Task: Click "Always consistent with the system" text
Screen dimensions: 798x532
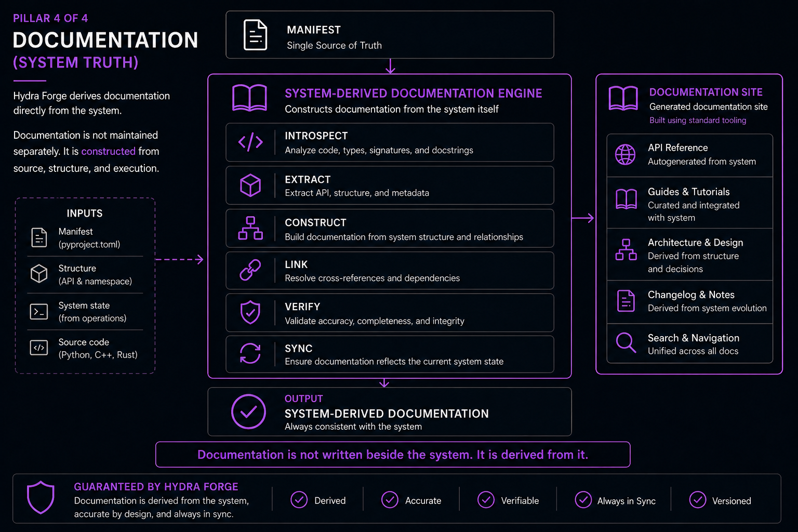Action: [x=353, y=427]
